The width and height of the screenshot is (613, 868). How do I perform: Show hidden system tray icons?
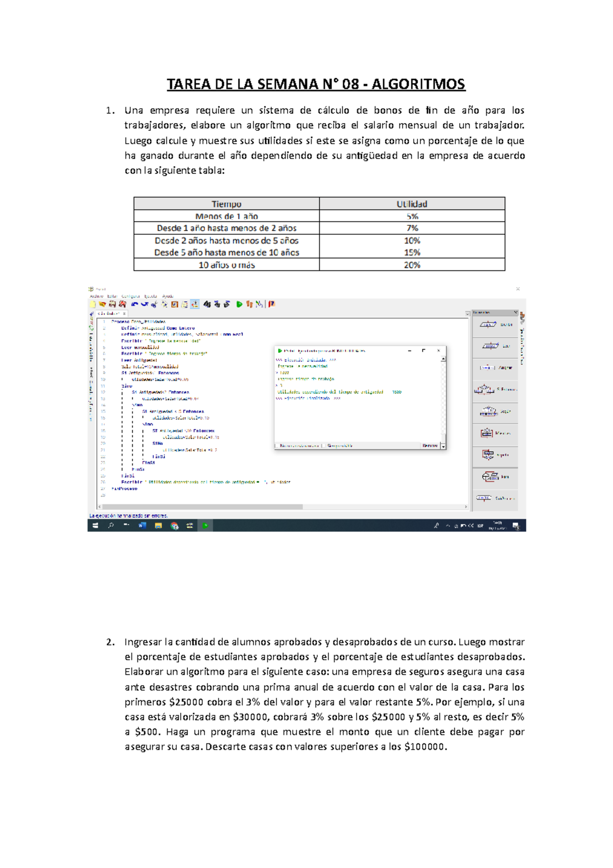[x=448, y=526]
